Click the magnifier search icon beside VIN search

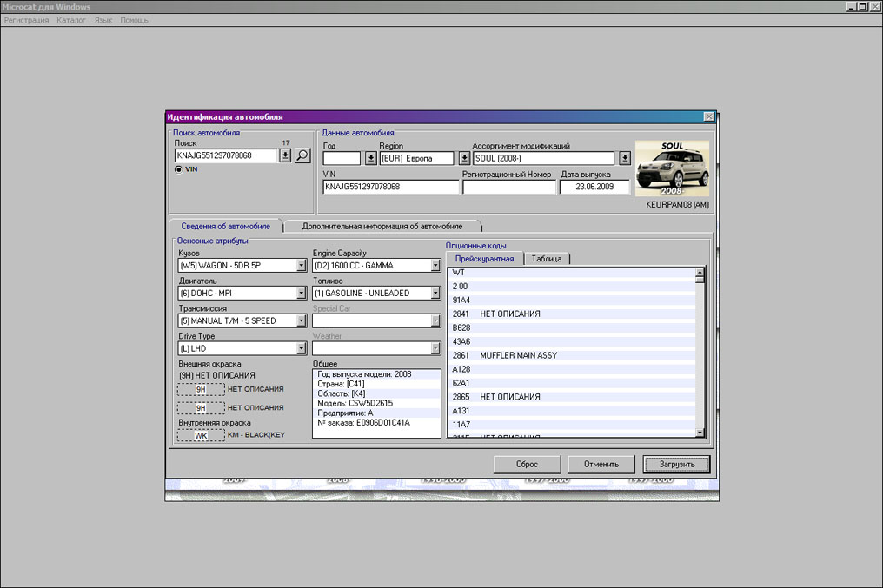click(x=302, y=155)
